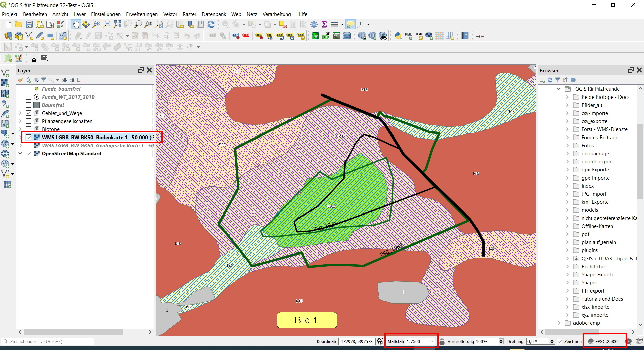The height and width of the screenshot is (350, 644).
Task: Click the Zoom Full extent icon
Action: (x=117, y=24)
